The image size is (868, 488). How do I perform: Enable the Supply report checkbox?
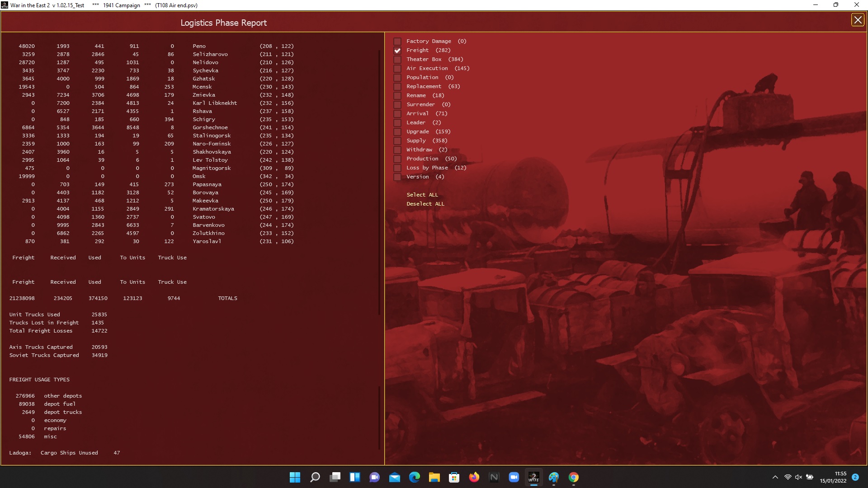397,141
